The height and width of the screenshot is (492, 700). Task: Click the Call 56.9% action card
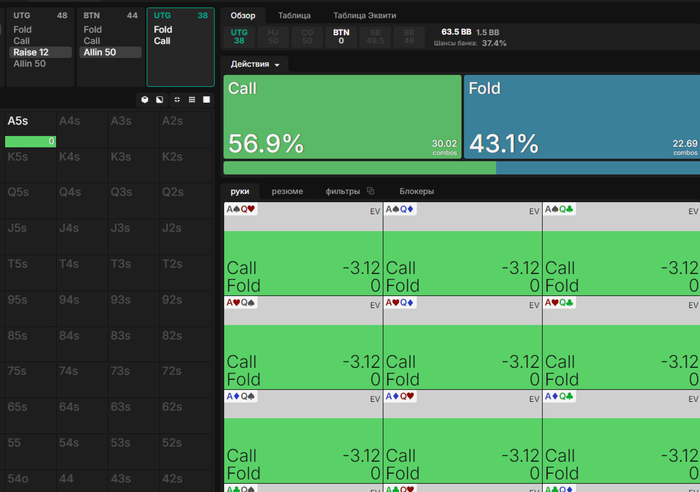(x=342, y=117)
